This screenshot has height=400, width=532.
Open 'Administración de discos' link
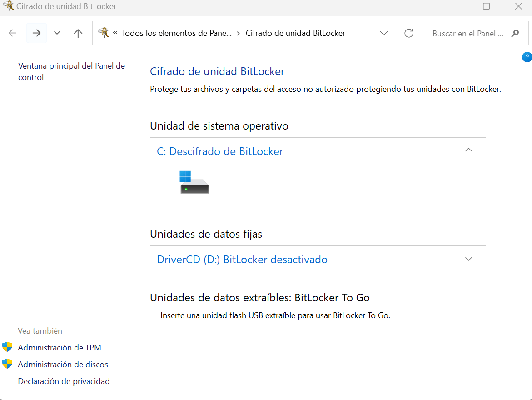(x=63, y=365)
